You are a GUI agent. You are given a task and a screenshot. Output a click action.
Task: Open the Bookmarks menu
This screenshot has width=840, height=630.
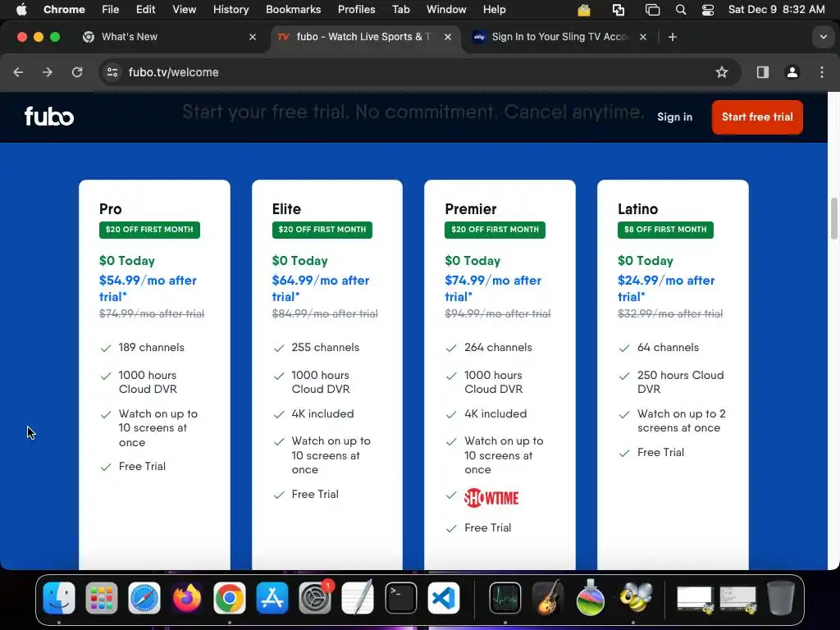point(293,9)
